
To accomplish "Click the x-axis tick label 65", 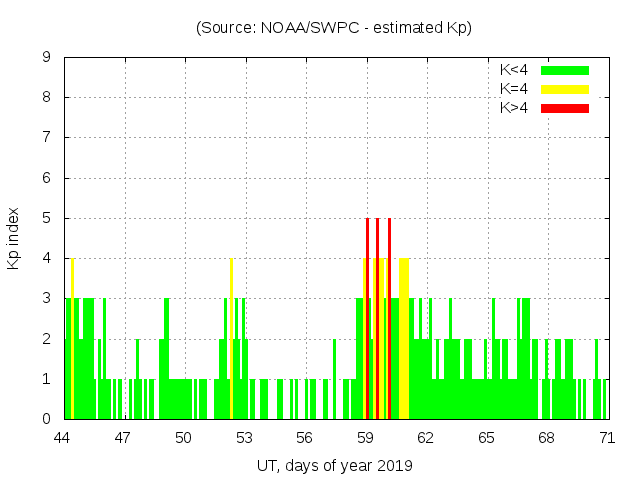I will click(x=486, y=438).
